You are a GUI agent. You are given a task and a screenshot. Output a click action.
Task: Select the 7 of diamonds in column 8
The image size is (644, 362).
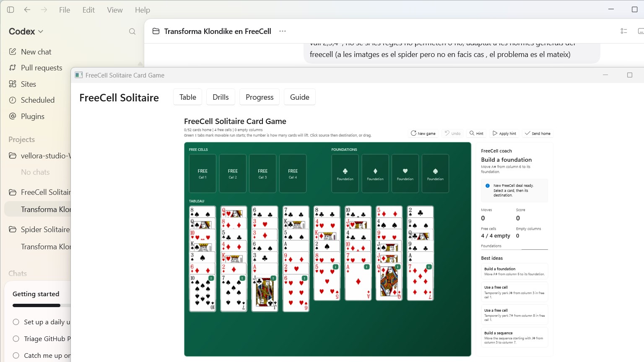[x=420, y=282]
